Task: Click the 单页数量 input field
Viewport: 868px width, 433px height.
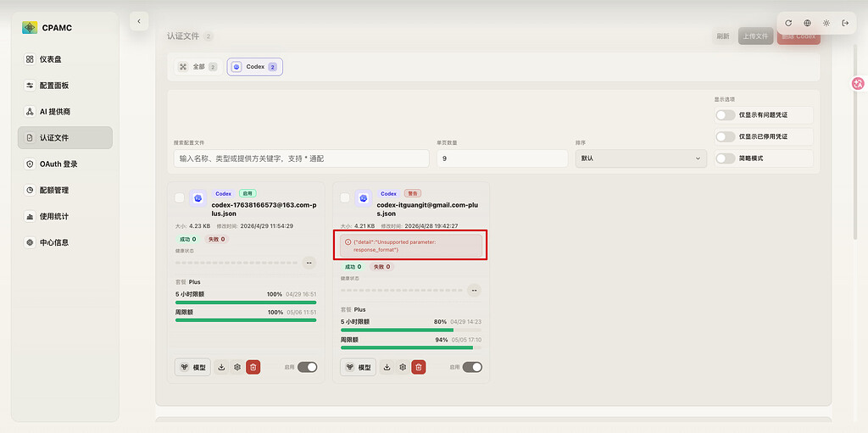Action: 502,158
